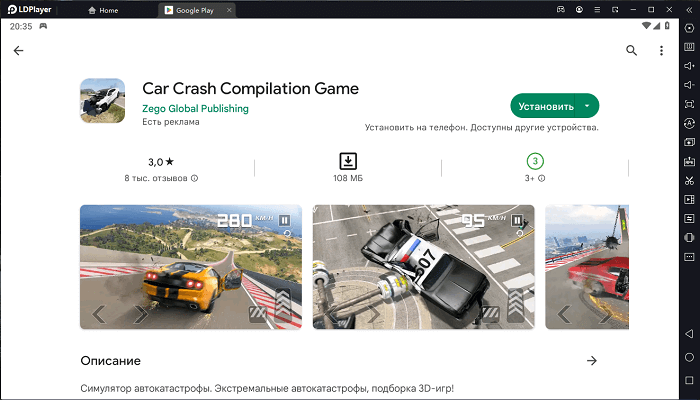Open search in Google Play

click(631, 50)
